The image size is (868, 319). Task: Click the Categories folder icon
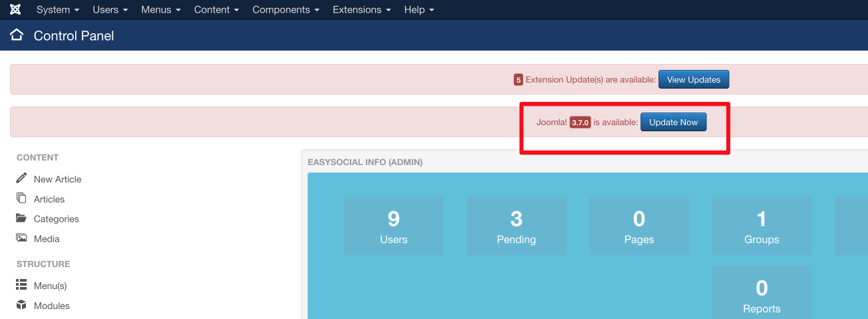(x=21, y=218)
